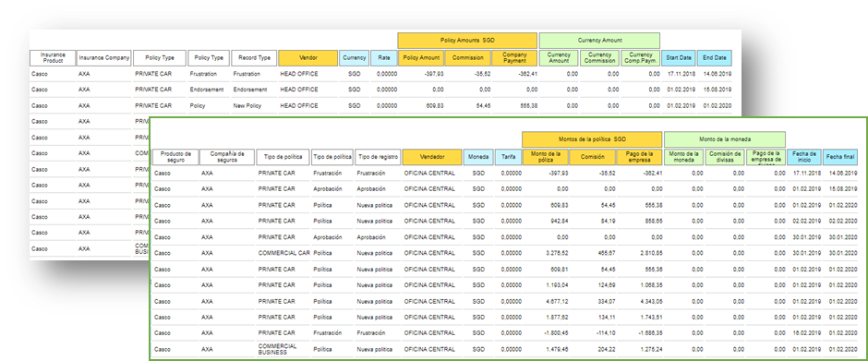Viewport: 868px width, 361px height.
Task: Select the End Date column header
Action: 714,57
